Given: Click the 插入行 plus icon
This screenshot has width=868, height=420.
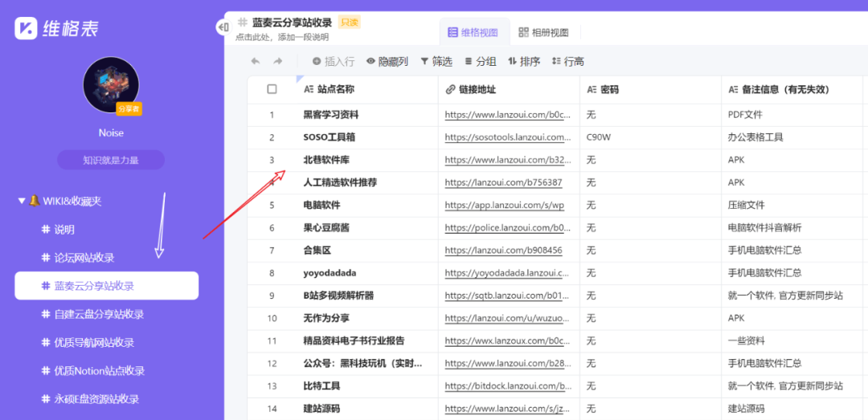Looking at the screenshot, I should [x=317, y=61].
